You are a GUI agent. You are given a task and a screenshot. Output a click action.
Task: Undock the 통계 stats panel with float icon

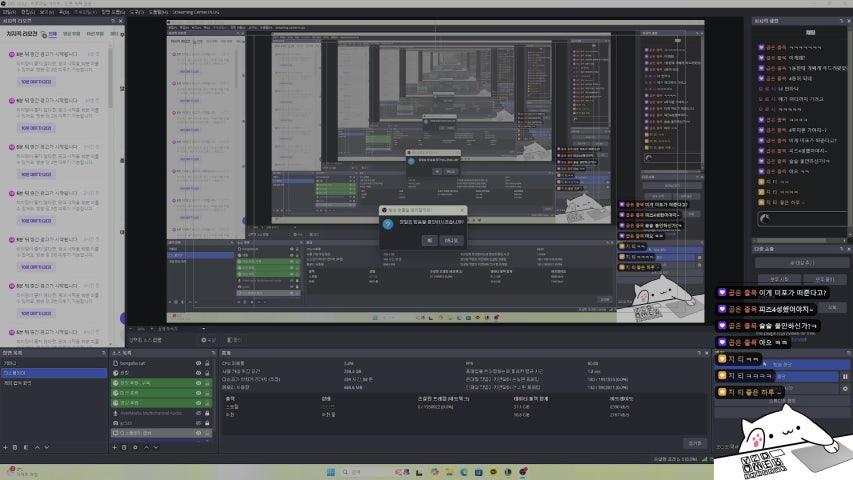tap(699, 353)
